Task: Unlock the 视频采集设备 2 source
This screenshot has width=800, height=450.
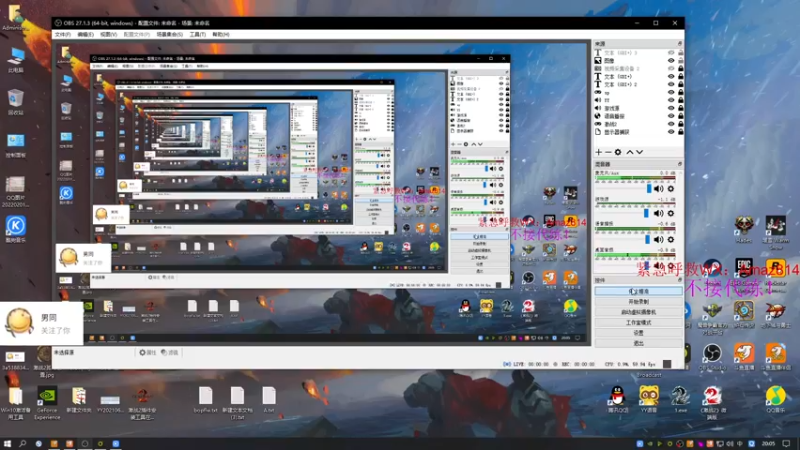Action: point(680,68)
